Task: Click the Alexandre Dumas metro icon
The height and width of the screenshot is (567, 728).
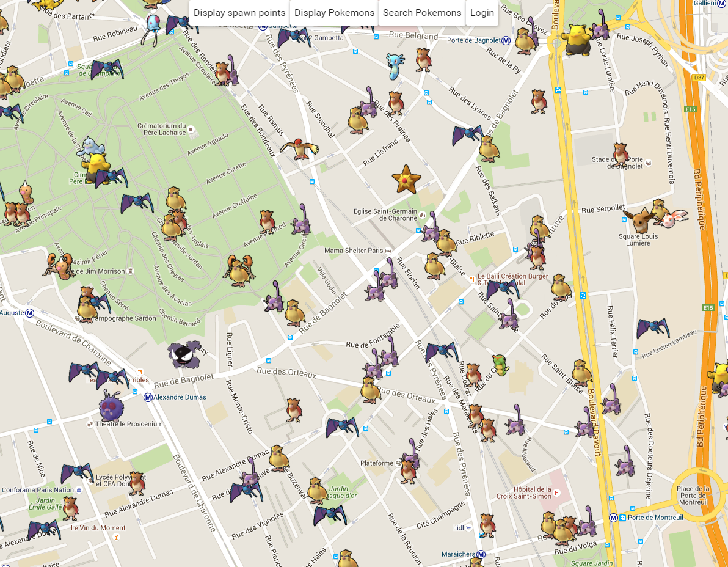Action: pyautogui.click(x=148, y=398)
